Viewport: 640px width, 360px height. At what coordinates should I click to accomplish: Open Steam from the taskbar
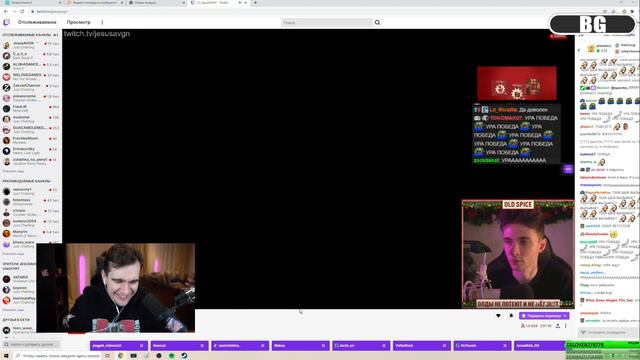184,356
